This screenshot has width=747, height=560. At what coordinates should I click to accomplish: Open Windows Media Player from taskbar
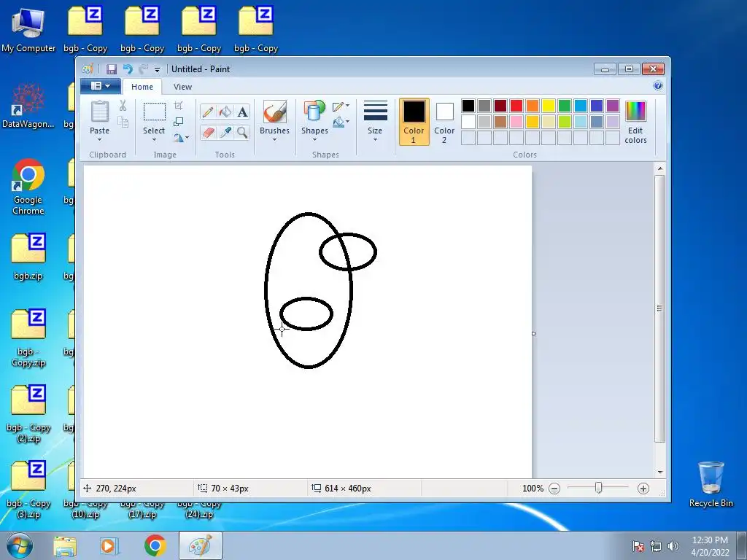pyautogui.click(x=109, y=546)
